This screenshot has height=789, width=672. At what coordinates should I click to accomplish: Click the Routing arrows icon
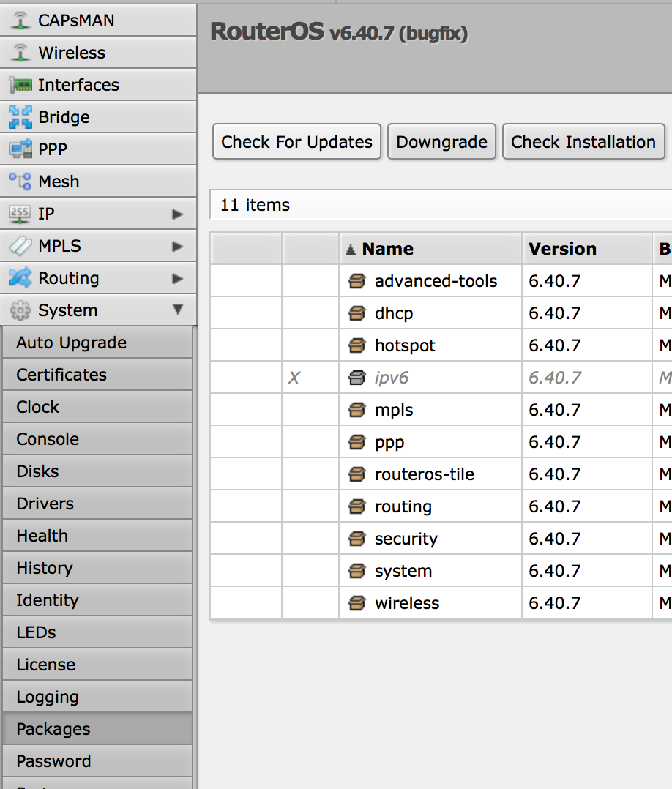(20, 278)
